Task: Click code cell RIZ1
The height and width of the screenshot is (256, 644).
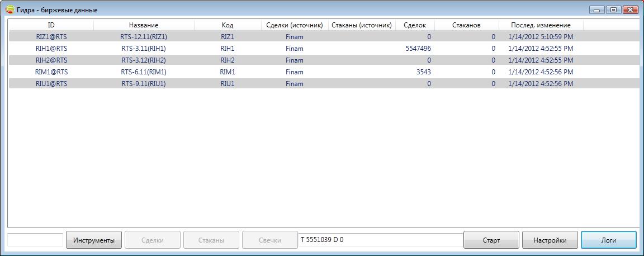Action: (228, 36)
